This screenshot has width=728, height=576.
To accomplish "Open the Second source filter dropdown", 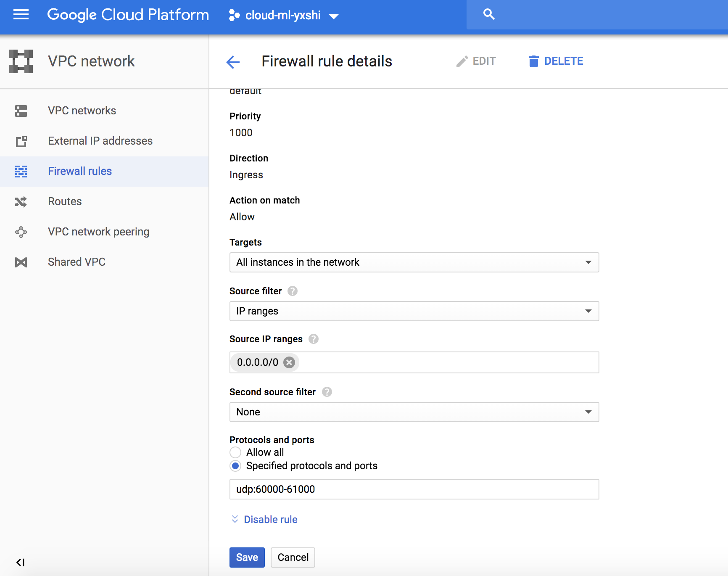I will click(414, 412).
